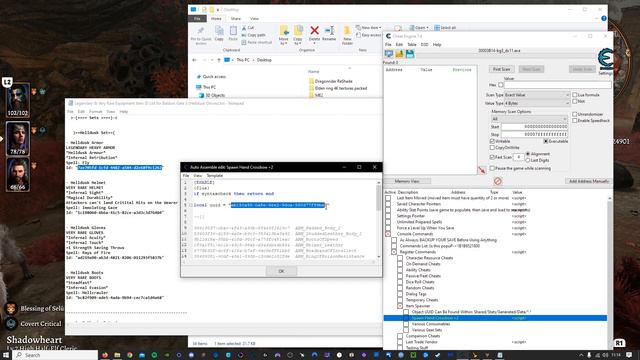Collapse Item Spawner entry
The width and height of the screenshot is (640, 360).
[400, 306]
